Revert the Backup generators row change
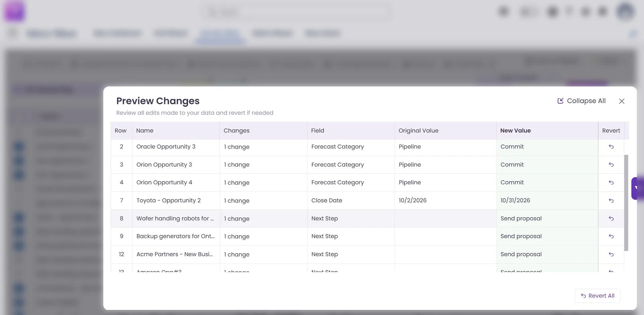Screen dimensions: 644x315 point(611,236)
